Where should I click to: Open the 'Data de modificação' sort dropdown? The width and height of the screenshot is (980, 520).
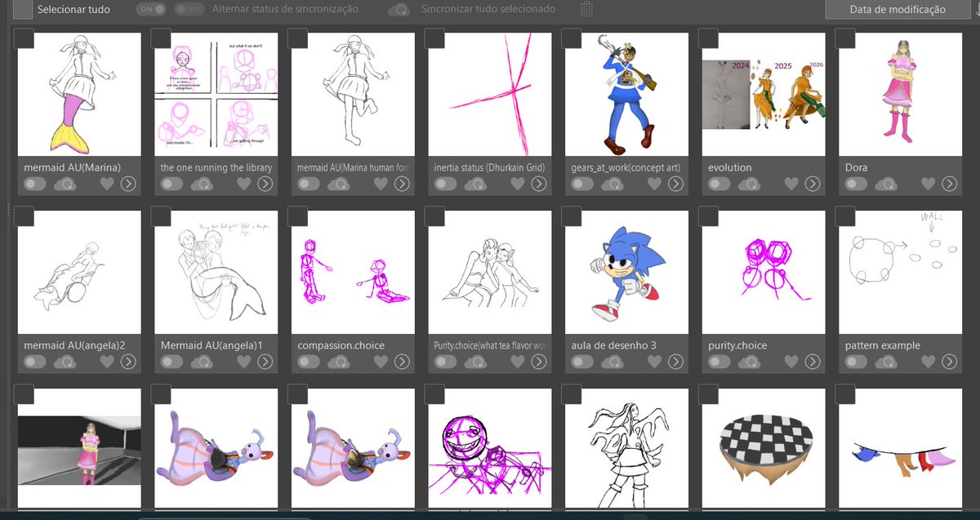[898, 9]
